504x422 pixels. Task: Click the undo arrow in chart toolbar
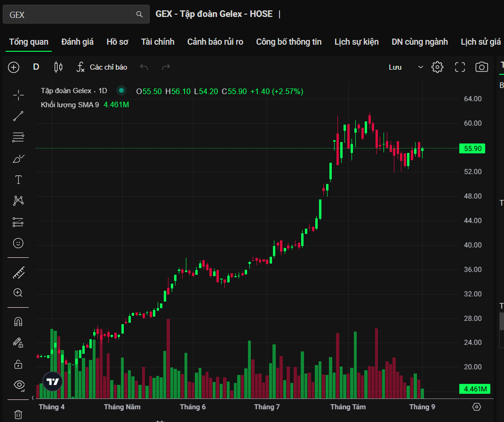[x=144, y=67]
